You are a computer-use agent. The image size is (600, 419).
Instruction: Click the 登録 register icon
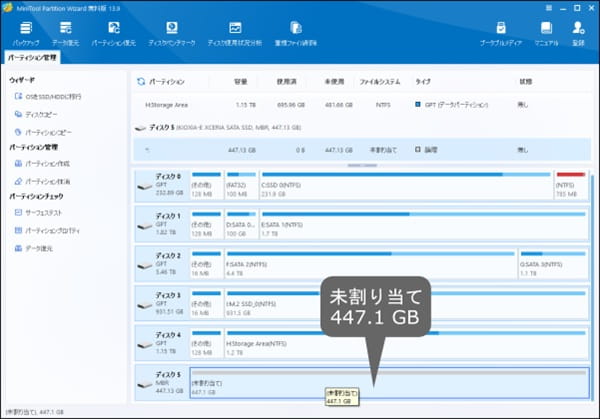[578, 34]
